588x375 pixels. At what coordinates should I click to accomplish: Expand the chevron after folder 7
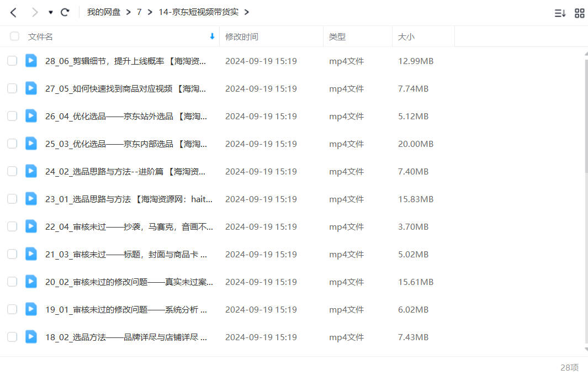(150, 12)
